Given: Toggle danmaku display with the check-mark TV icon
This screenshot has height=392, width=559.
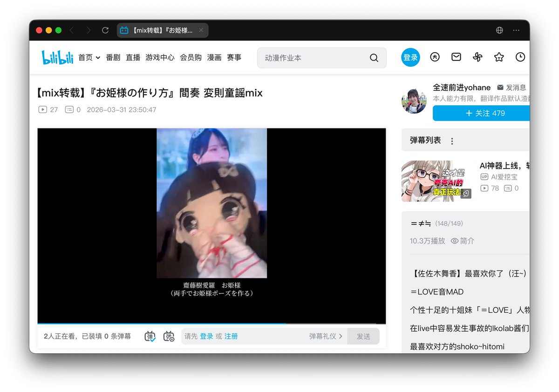Looking at the screenshot, I should tap(150, 336).
